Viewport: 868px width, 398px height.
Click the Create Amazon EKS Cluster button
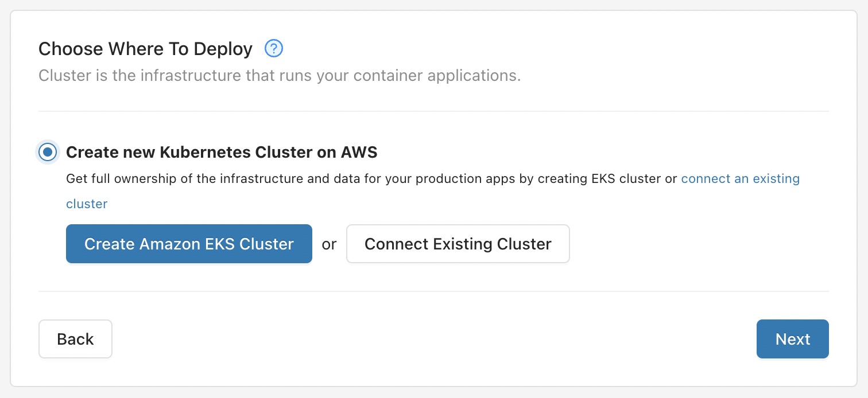coord(189,244)
